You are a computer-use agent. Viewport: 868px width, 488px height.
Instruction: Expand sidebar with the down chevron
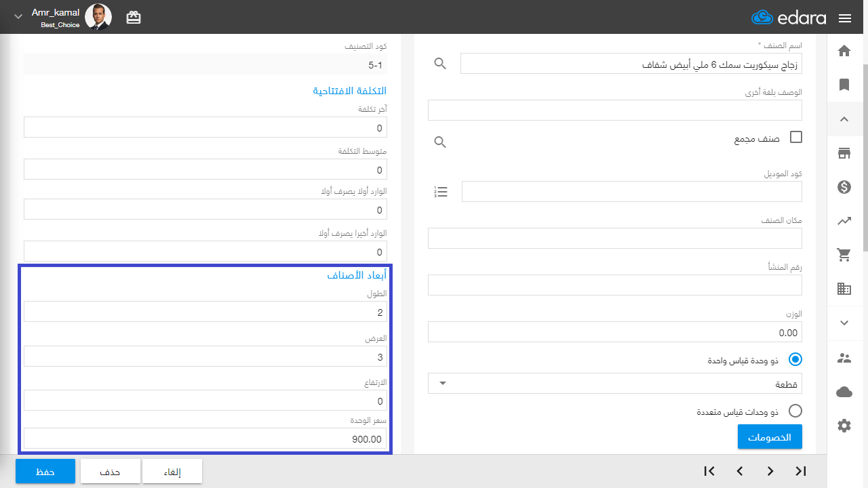click(x=844, y=323)
